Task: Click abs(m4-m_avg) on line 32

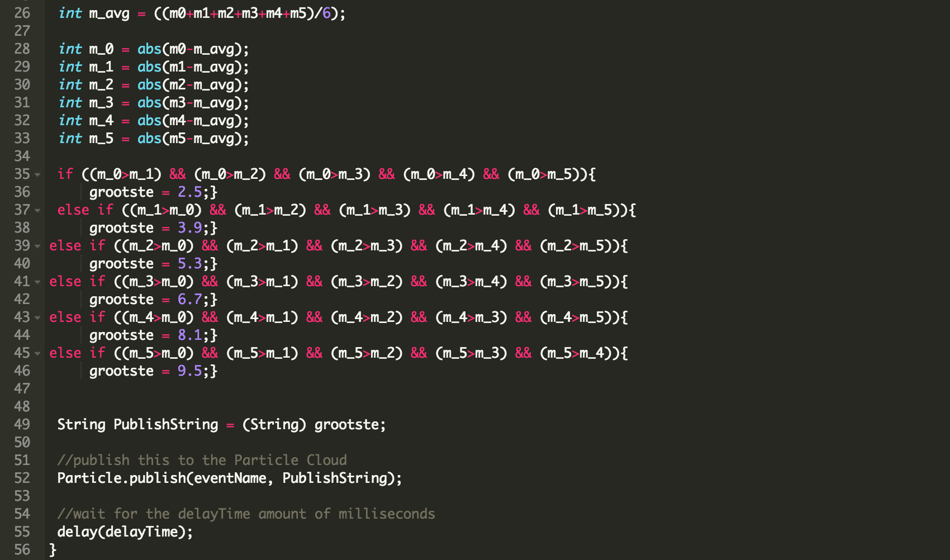Action: pos(189,121)
